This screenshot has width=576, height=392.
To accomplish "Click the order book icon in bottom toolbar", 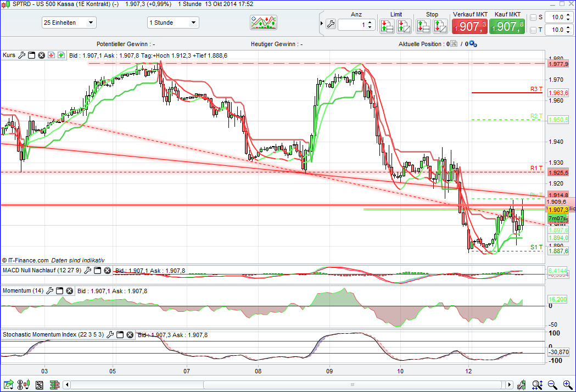I will [54, 384].
